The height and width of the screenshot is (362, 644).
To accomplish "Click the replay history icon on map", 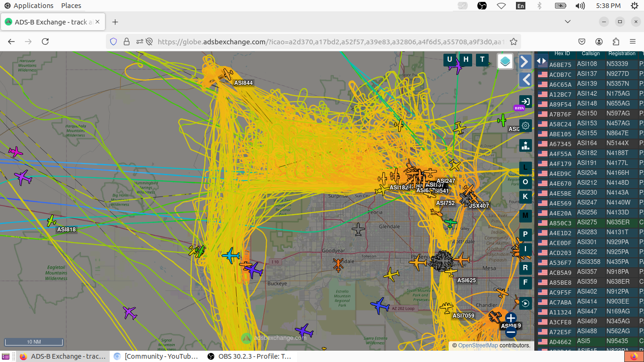I will [x=525, y=303].
